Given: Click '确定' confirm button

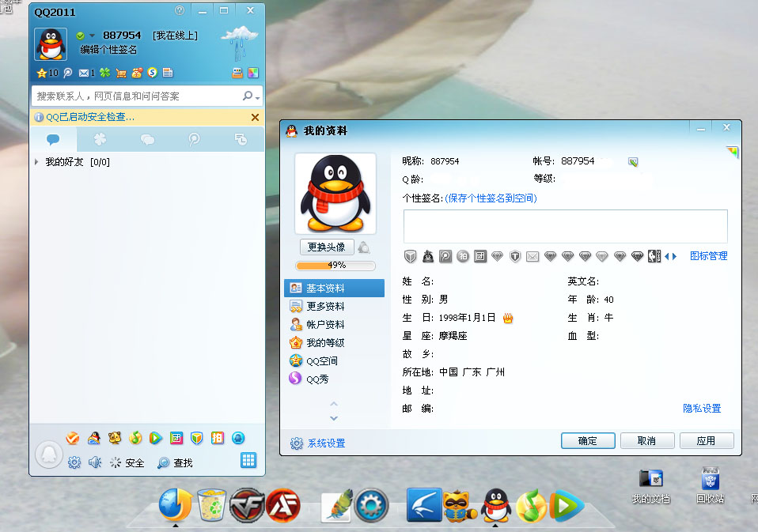Looking at the screenshot, I should (x=588, y=441).
